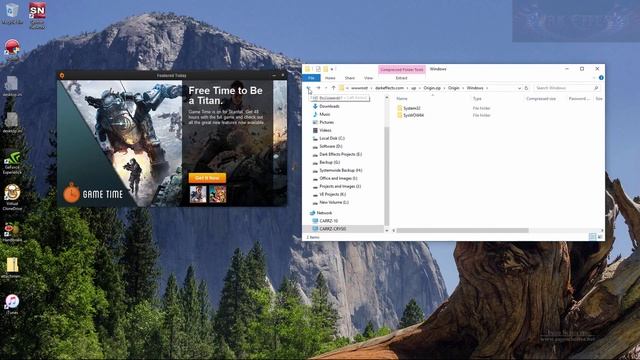This screenshot has width=640, height=360.
Task: Click the blue Help icon in Explorer
Action: click(601, 78)
